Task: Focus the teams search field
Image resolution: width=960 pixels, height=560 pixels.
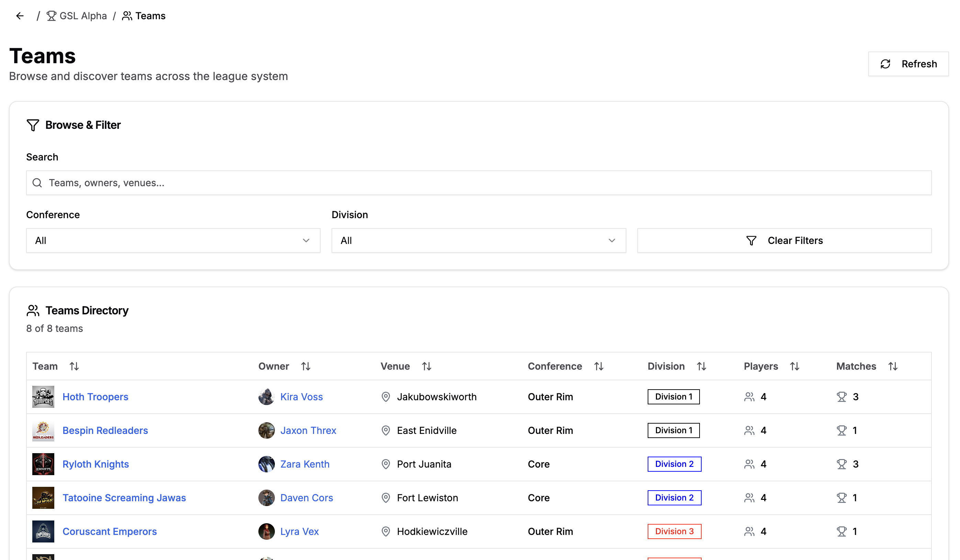Action: coord(478,183)
